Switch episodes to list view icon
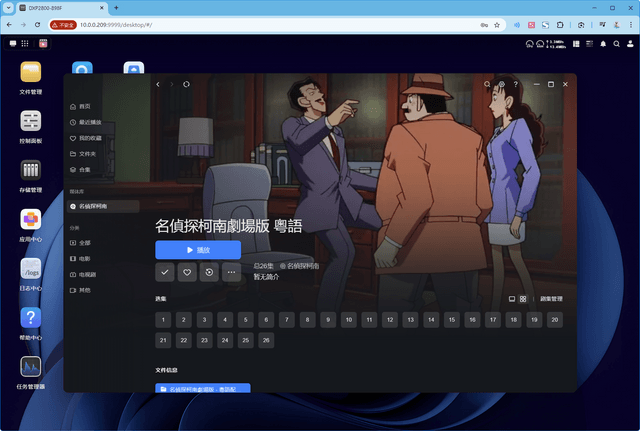Viewport: 640px width, 431px height. pos(512,299)
